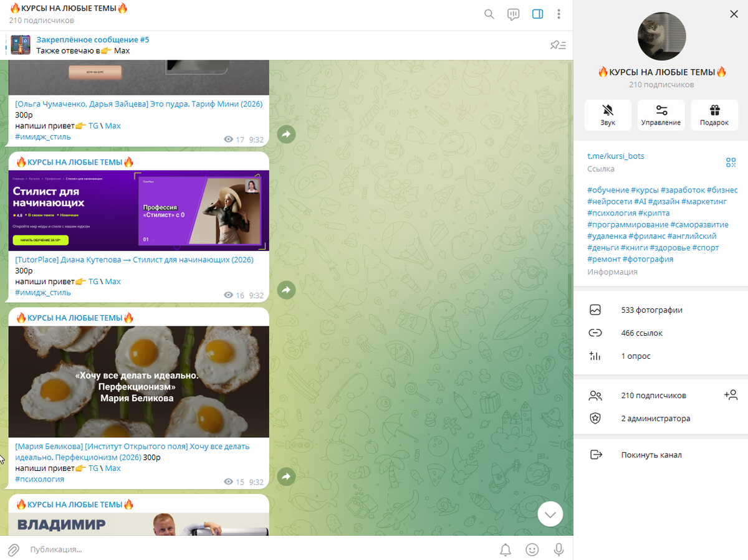Open #имидж_стиль hashtag under Стилист post
This screenshot has width=748, height=560.
[43, 293]
